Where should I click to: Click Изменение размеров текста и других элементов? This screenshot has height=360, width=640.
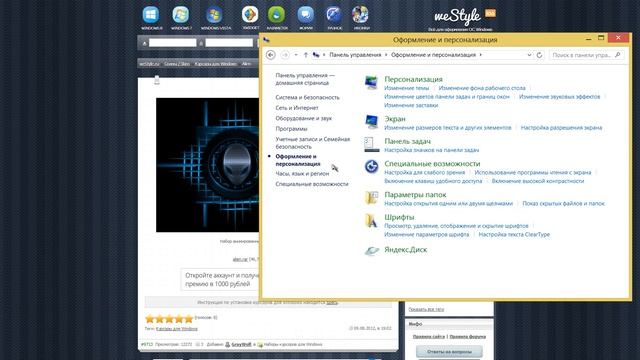click(x=448, y=128)
